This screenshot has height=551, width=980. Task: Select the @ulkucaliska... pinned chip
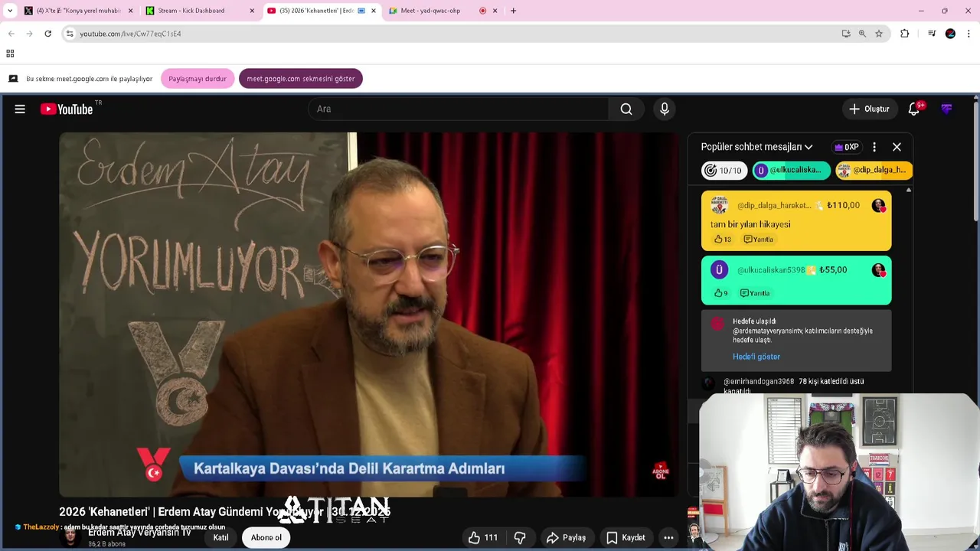point(791,171)
